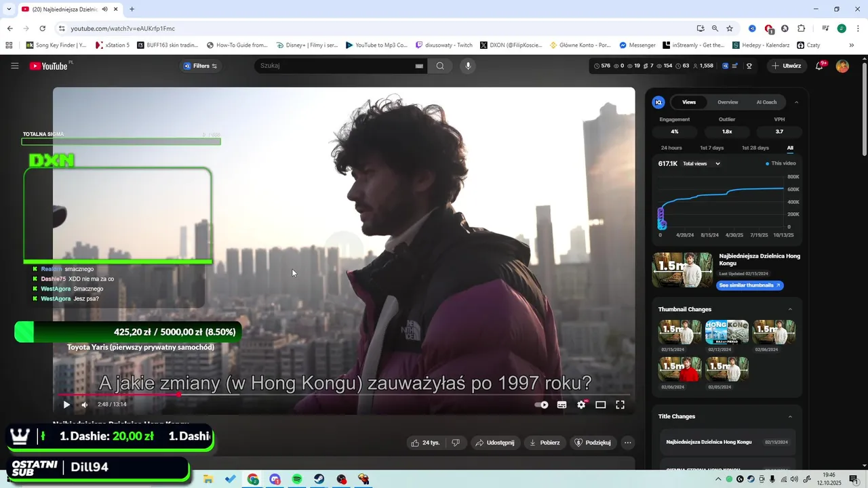Screen dimensions: 868x488
Task: Open the tab search dropdown arrow
Action: click(9, 9)
